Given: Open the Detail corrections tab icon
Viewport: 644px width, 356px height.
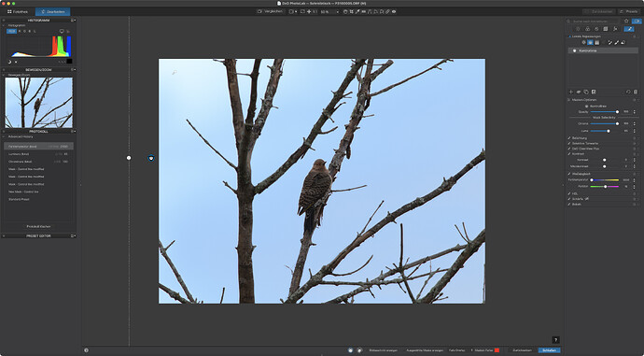Looking at the screenshot, I should pos(596,29).
